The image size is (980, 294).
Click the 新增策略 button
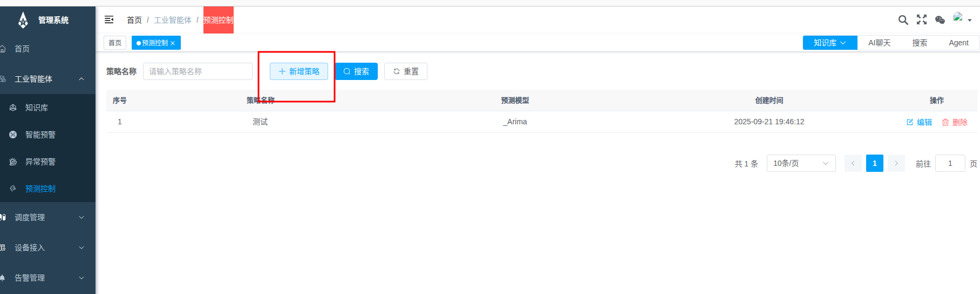tap(299, 71)
